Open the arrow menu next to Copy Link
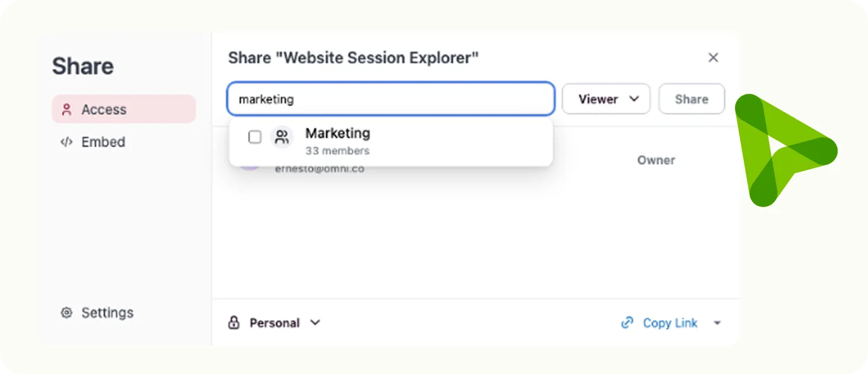Image resolution: width=868 pixels, height=374 pixels. click(x=717, y=323)
